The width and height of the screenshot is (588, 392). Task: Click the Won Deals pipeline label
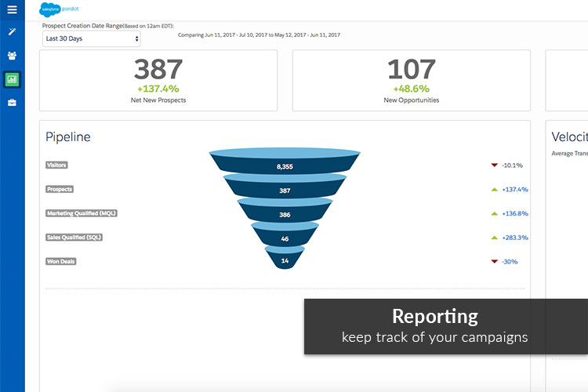[60, 261]
